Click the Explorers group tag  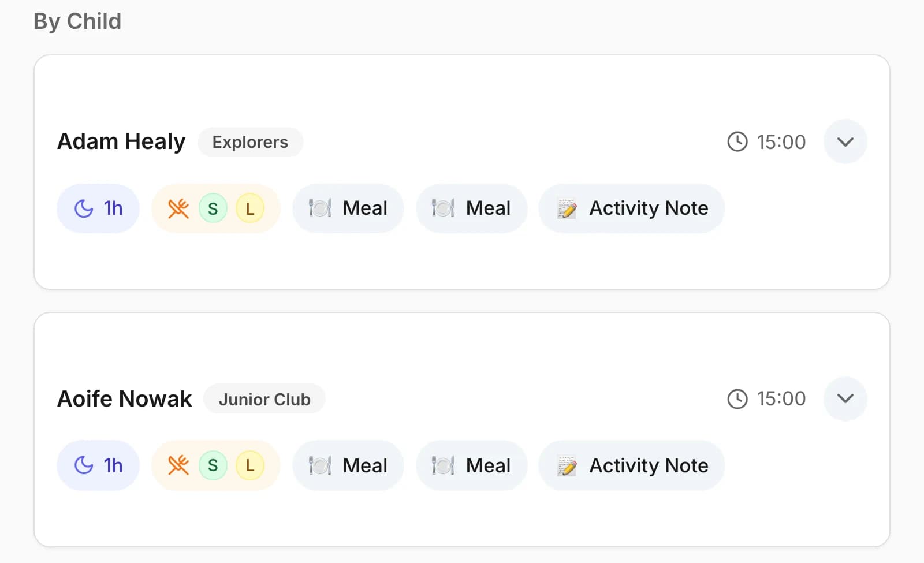[250, 142]
